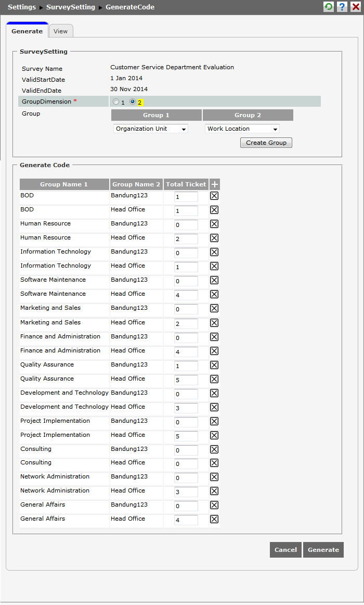Remove the Consulting Bandung123 row
This screenshot has height=605, width=364.
(214, 449)
